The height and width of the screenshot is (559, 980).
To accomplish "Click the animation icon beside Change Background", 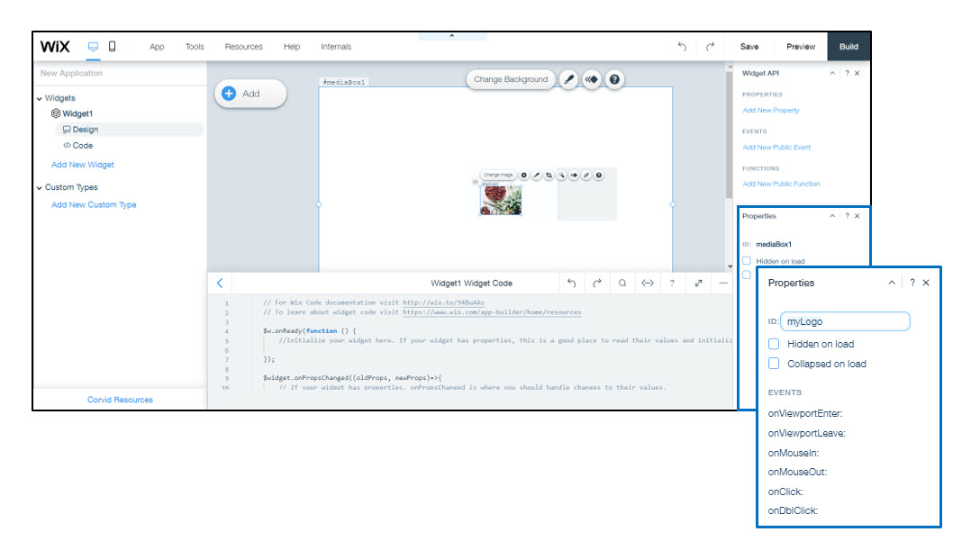I will pos(591,79).
